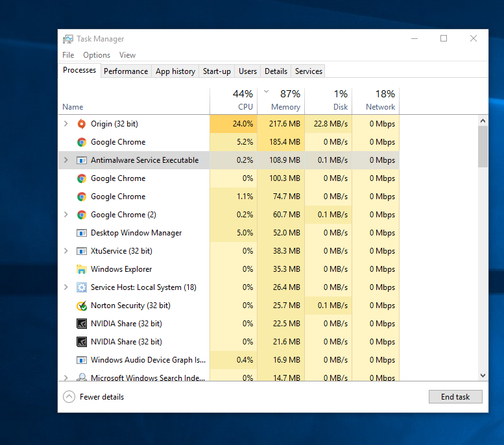Expand the Origin (32 bit) process group

pyautogui.click(x=66, y=124)
